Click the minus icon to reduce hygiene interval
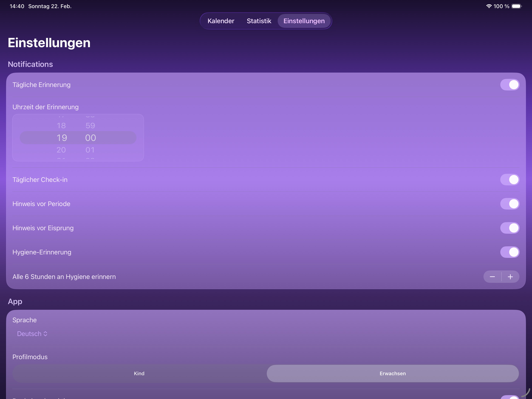 point(492,277)
